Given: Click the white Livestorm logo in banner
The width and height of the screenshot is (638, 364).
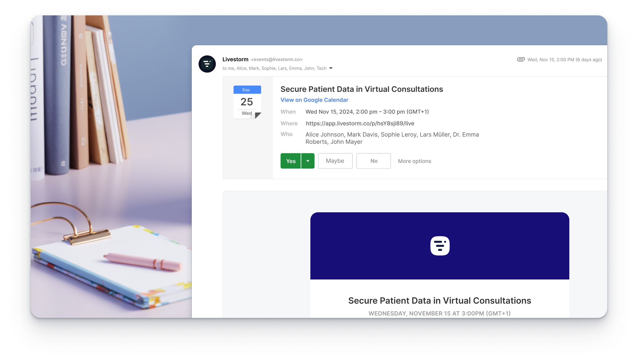Looking at the screenshot, I should point(440,246).
